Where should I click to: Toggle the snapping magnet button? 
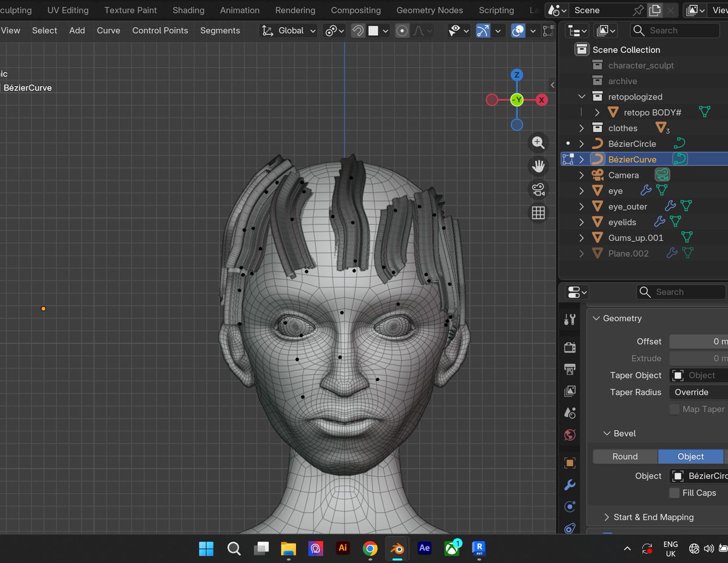pyautogui.click(x=358, y=30)
